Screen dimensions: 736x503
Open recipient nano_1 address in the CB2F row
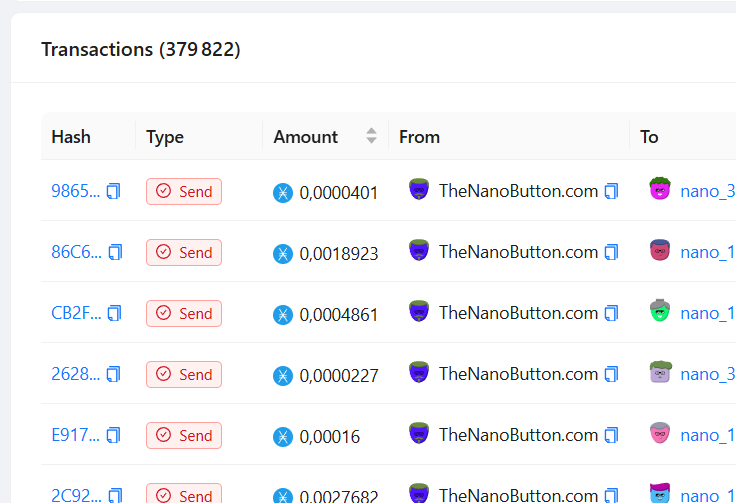(708, 313)
